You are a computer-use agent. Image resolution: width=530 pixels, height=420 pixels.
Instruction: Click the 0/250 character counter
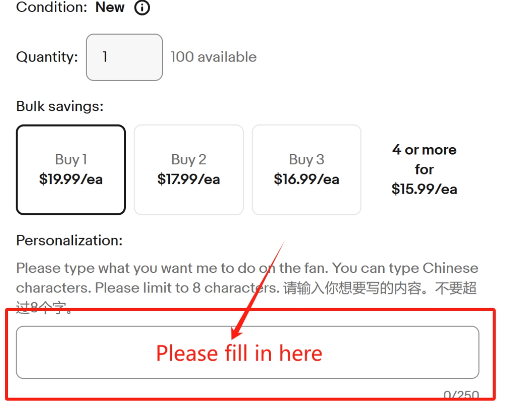[461, 395]
